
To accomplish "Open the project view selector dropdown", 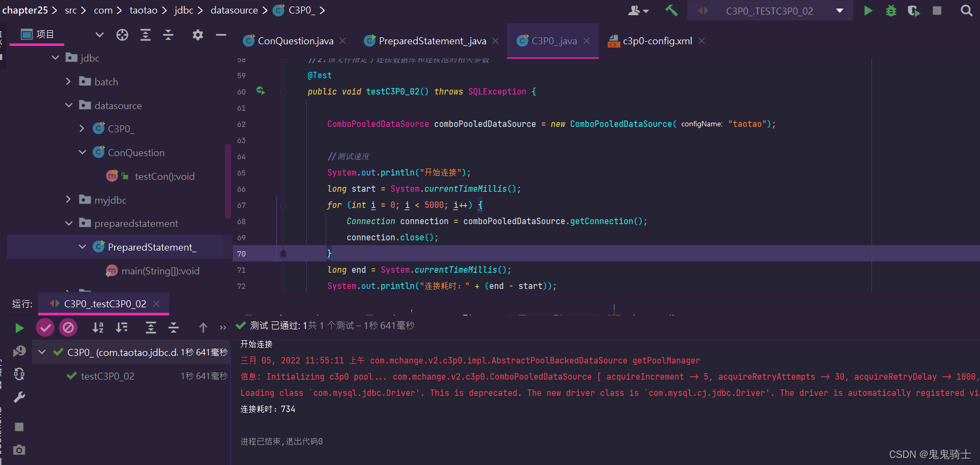I will [99, 35].
